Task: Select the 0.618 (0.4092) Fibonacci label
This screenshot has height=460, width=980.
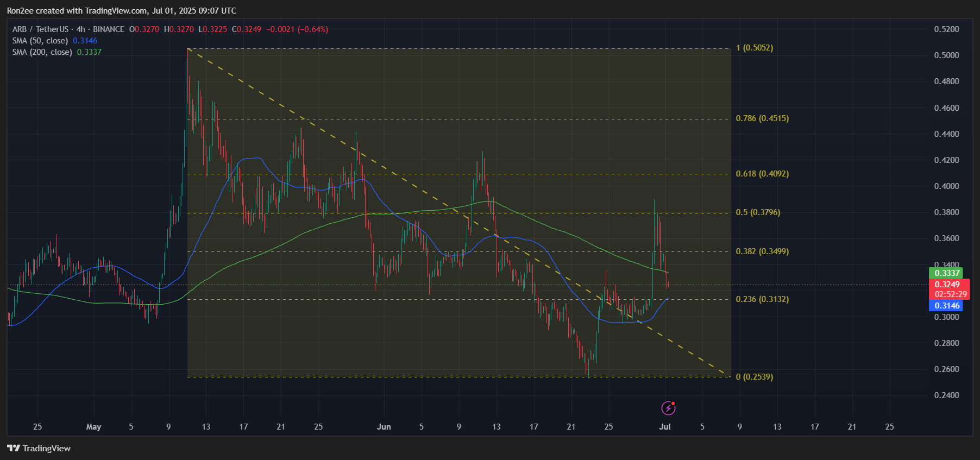Action: [x=762, y=174]
